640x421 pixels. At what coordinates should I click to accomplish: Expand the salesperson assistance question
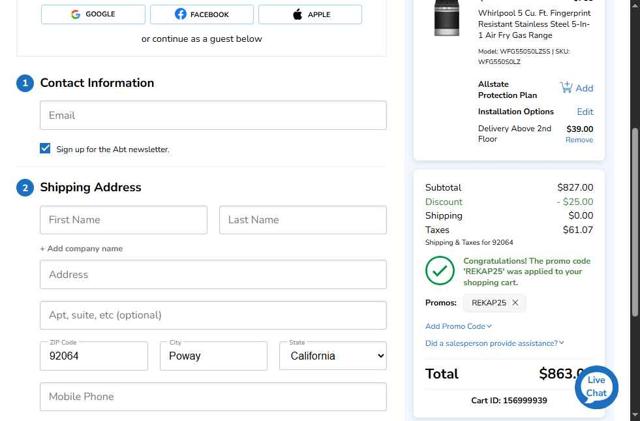(x=494, y=343)
